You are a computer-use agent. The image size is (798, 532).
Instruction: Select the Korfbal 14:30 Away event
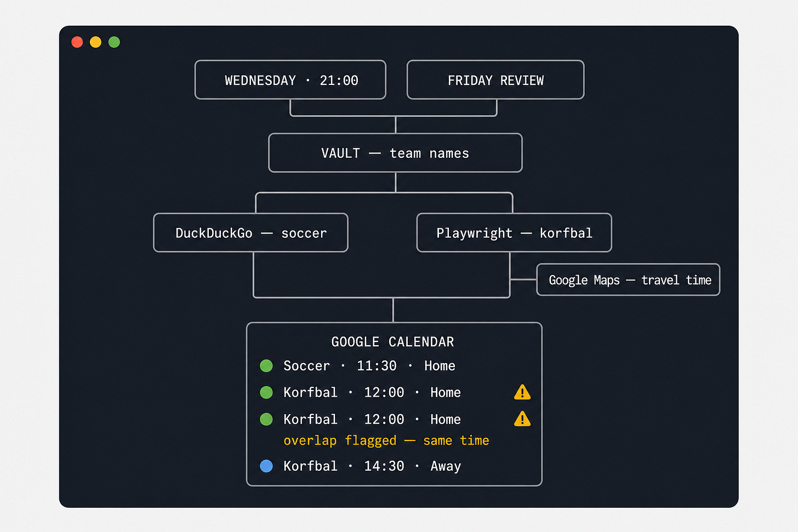[372, 466]
